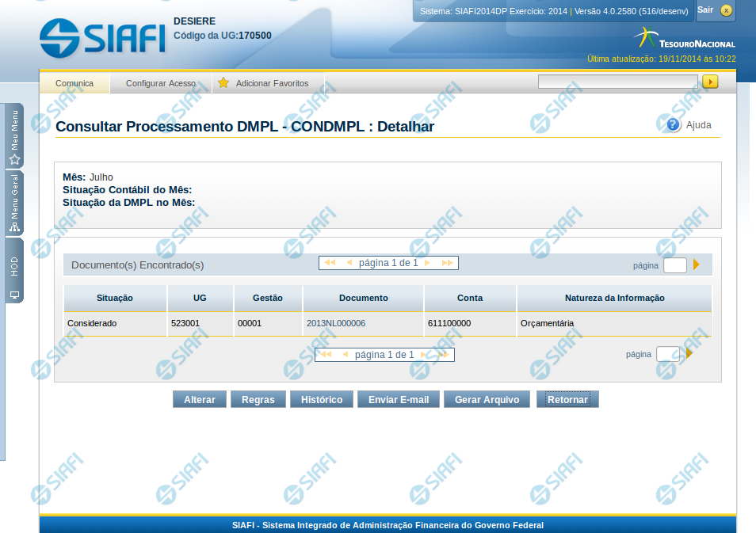Click top page-jump orange arrow
This screenshot has width=756, height=533.
point(697,265)
